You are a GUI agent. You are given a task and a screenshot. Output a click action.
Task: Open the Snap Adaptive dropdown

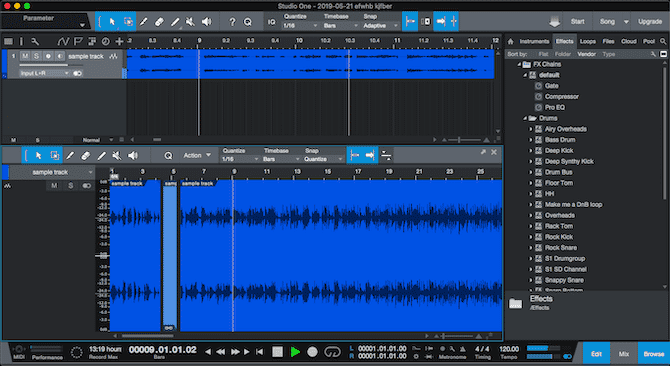(x=380, y=26)
